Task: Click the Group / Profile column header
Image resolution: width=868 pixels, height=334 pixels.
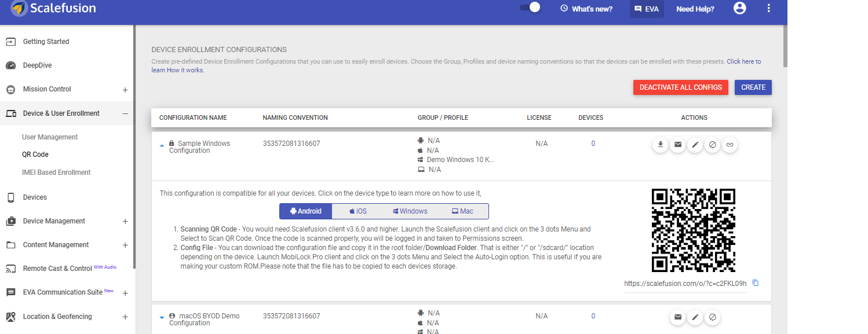Action: tap(443, 118)
